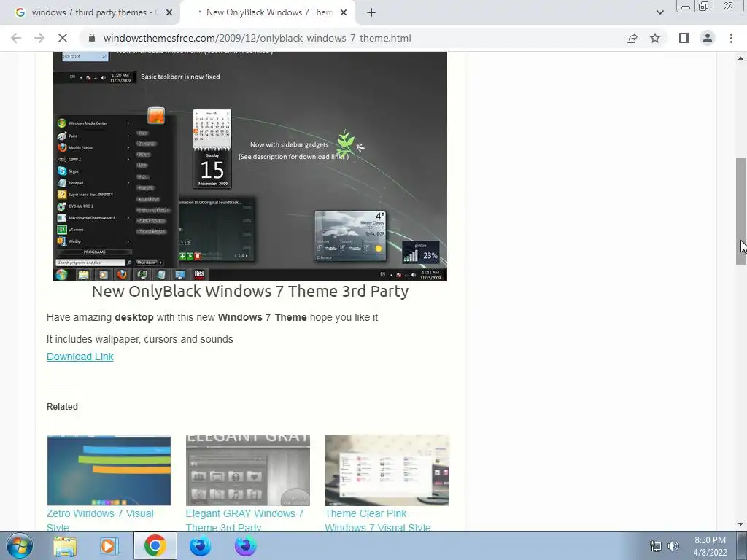Click the Clear Pink theme thumbnail
The image size is (747, 560).
387,470
